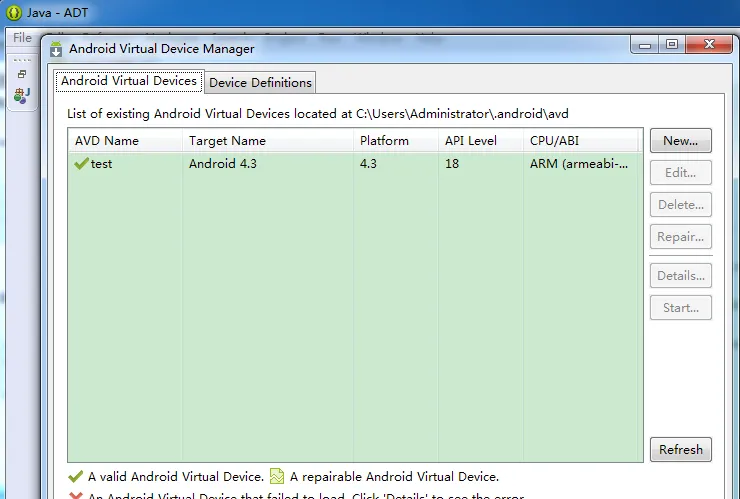Screen dimensions: 740x499
Task: Click the API Level column header
Action: point(470,141)
